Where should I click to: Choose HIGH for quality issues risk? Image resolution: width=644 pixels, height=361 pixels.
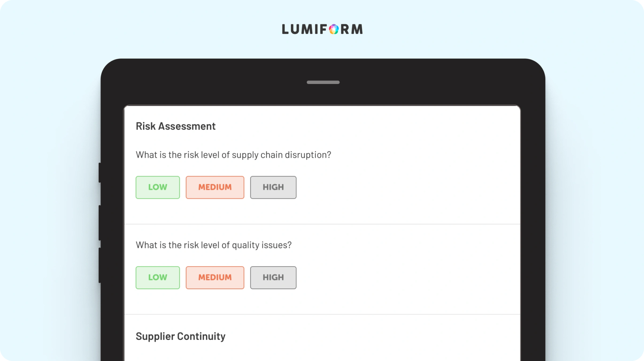(273, 277)
